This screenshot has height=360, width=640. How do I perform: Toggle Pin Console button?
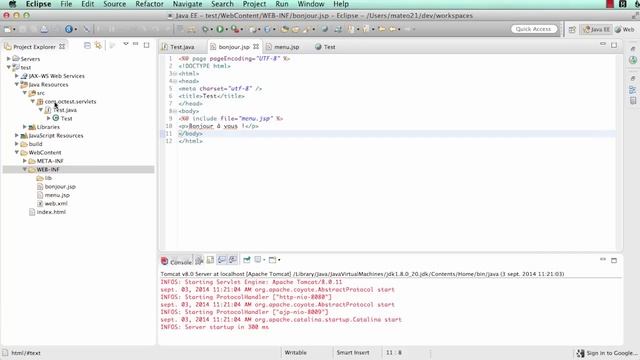[247, 260]
